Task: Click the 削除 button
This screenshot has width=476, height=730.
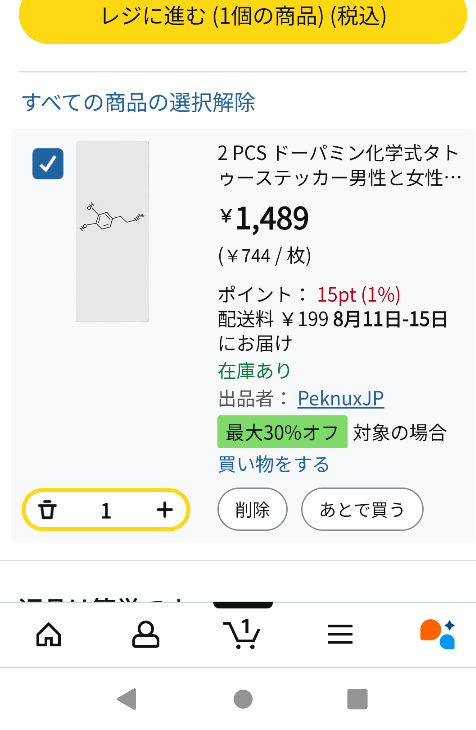Action: [x=252, y=509]
